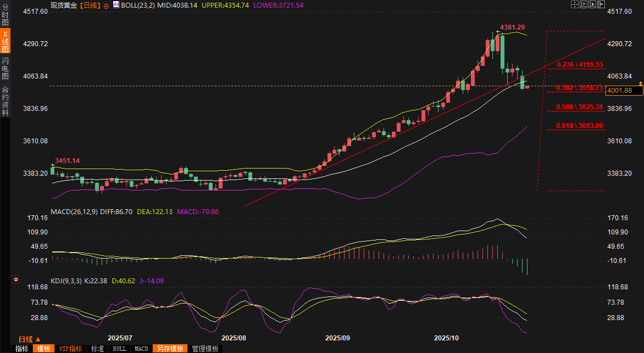Click the 2025/09 date axis label
The height and width of the screenshot is (353, 644).
337,338
